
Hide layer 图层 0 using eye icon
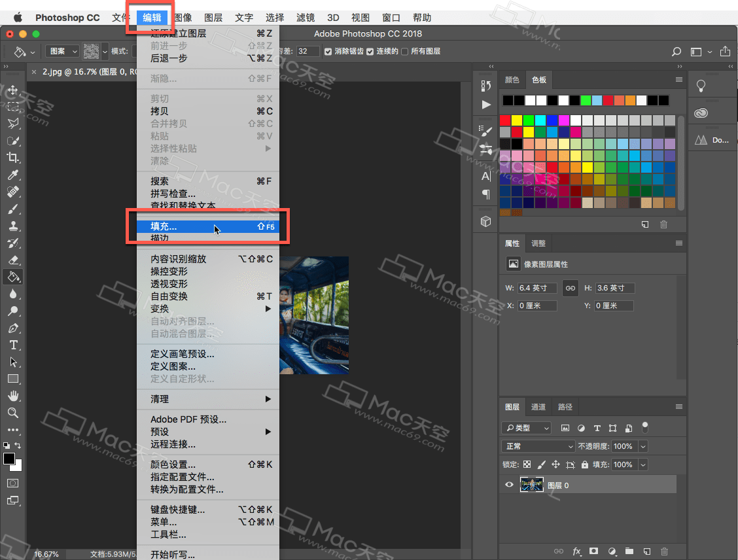(509, 485)
